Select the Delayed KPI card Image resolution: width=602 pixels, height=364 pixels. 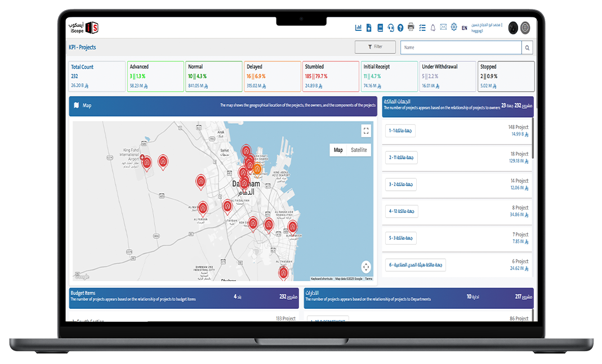[272, 76]
